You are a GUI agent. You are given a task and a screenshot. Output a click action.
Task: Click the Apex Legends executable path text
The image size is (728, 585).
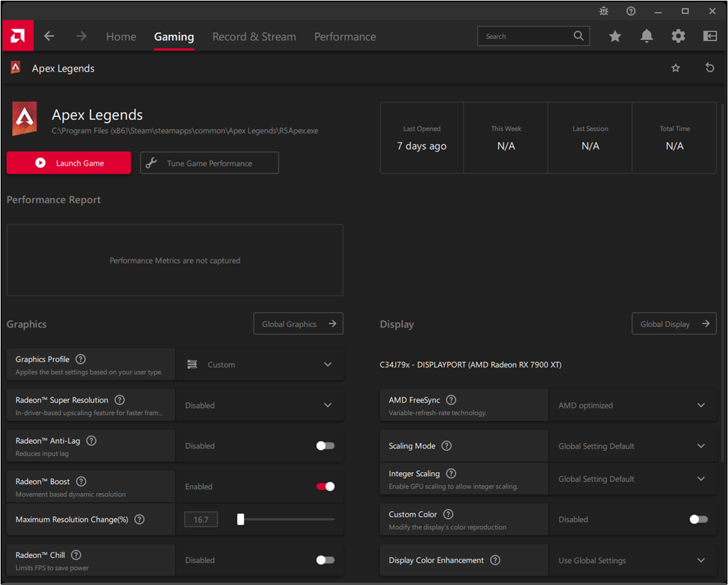(x=185, y=131)
